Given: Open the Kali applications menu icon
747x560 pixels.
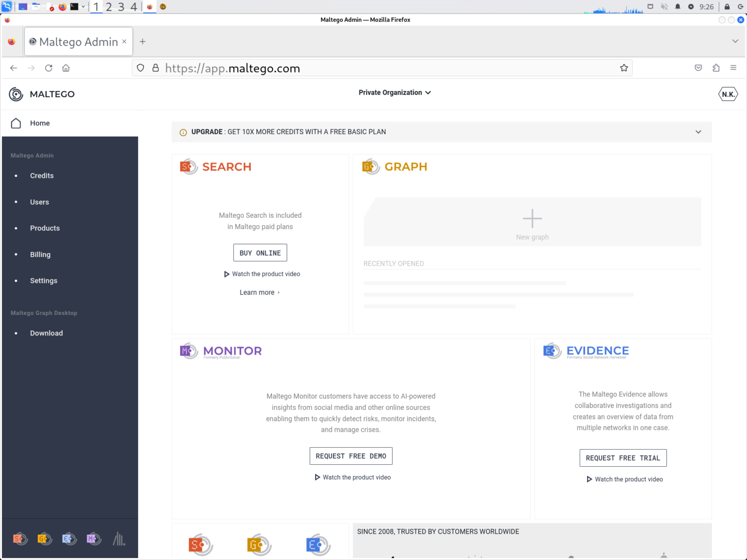Looking at the screenshot, I should 6,6.
